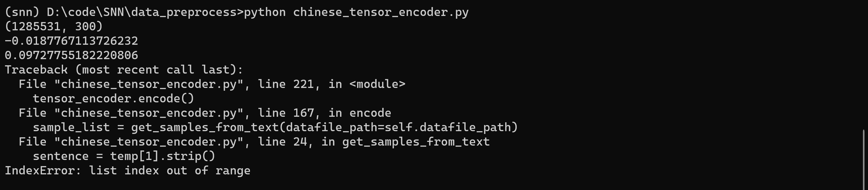
Task: Click "line 221" in the traceback
Action: click(286, 84)
